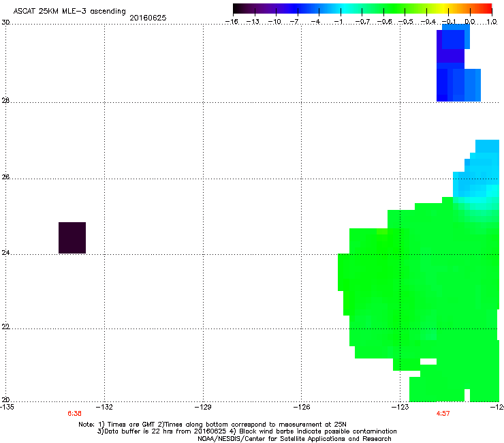Select the -0.6 color bar label

(x=384, y=22)
